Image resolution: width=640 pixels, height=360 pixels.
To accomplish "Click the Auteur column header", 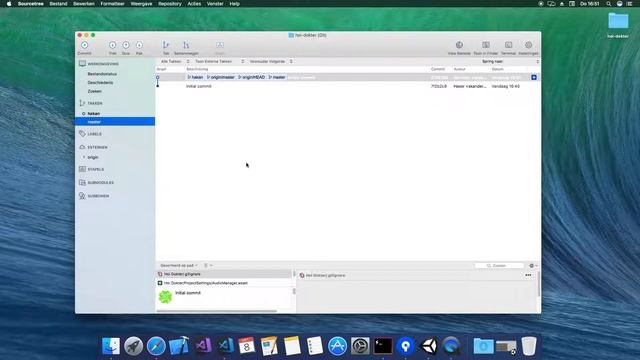I will point(460,69).
